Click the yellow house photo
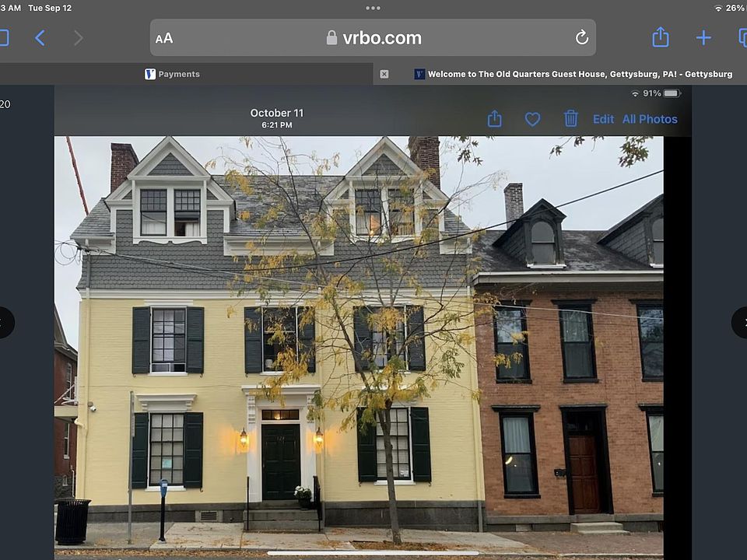The height and width of the screenshot is (560, 747). (359, 346)
